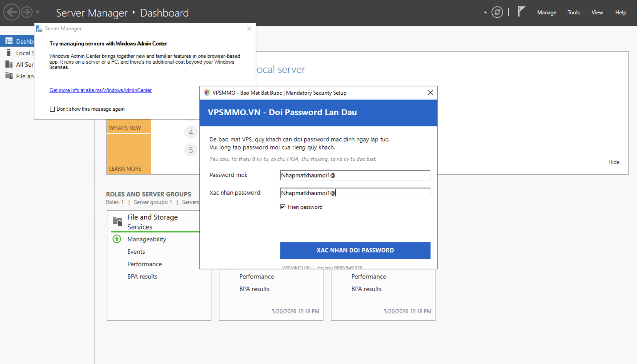Open the View menu
This screenshot has width=637, height=364.
coord(597,12)
